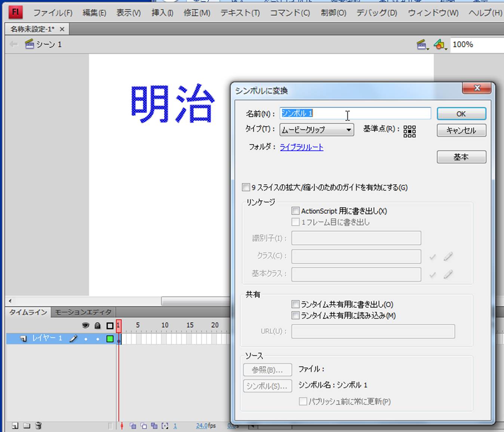The height and width of the screenshot is (432, 504).
Task: Delete layer using the trash can icon
Action: pos(38,426)
